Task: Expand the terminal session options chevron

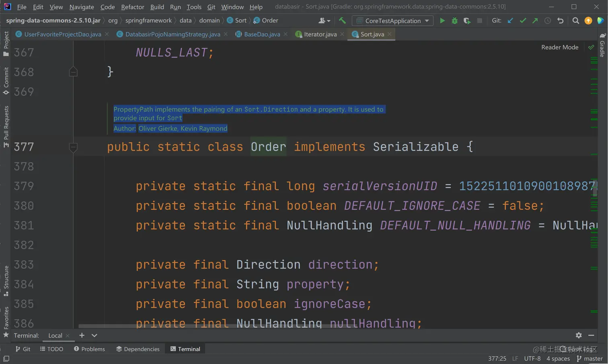Action: tap(94, 335)
